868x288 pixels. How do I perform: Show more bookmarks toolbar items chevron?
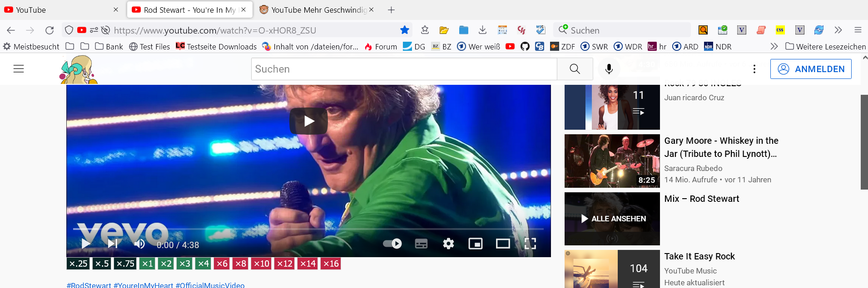click(774, 46)
